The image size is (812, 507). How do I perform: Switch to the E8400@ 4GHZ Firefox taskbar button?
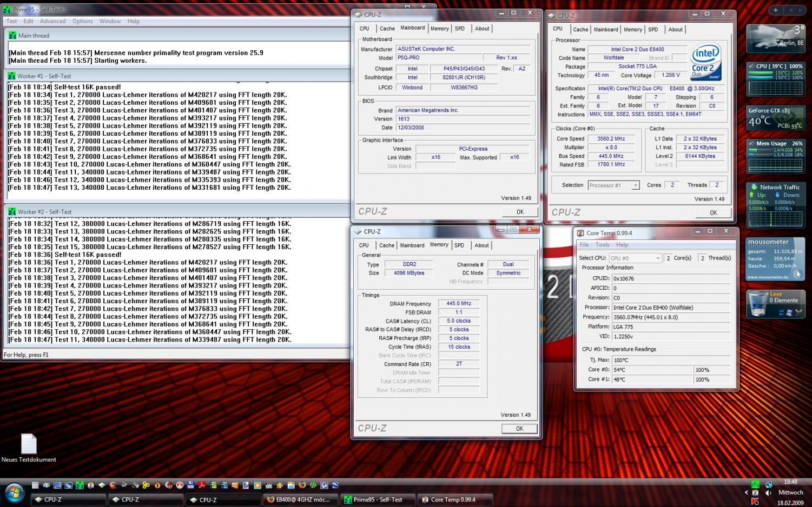point(300,499)
